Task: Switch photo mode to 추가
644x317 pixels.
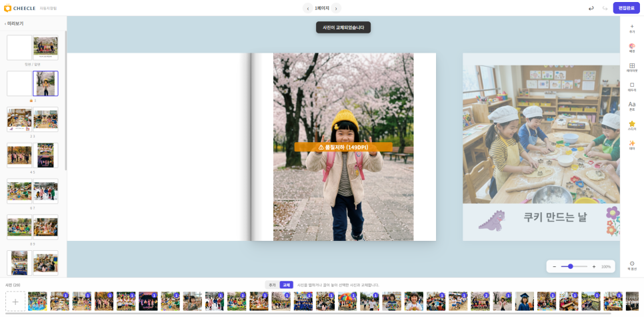Action: click(272, 285)
